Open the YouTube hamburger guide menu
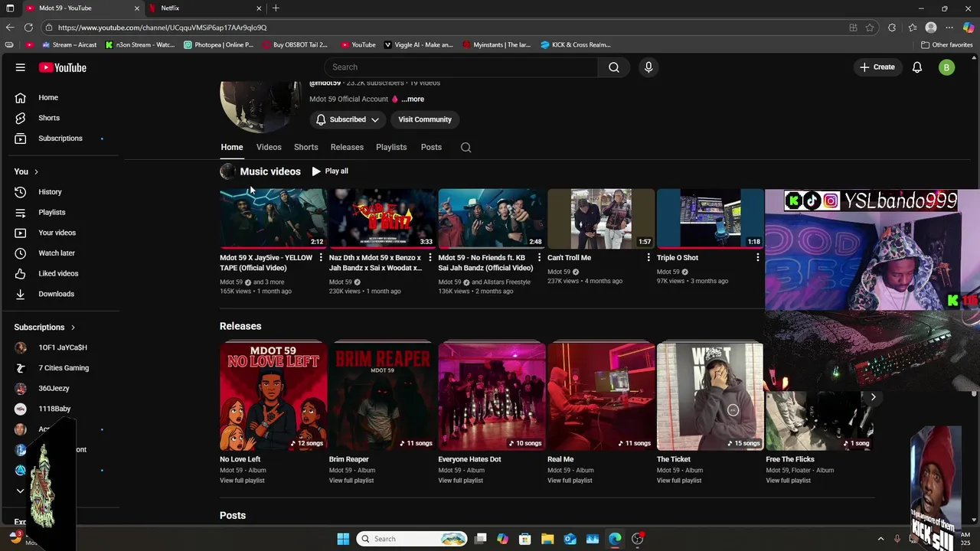 (x=21, y=67)
